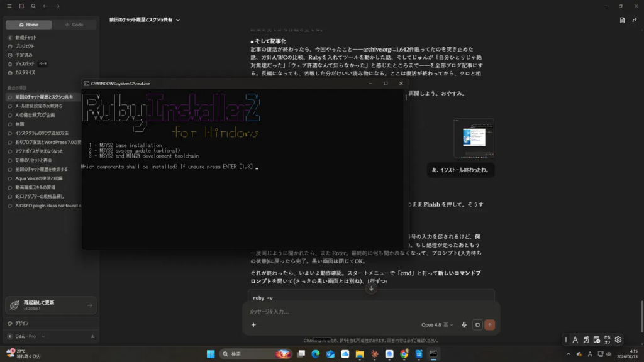Open chat アクアボイスが使えなくなった
644x362 pixels.
coord(39,151)
